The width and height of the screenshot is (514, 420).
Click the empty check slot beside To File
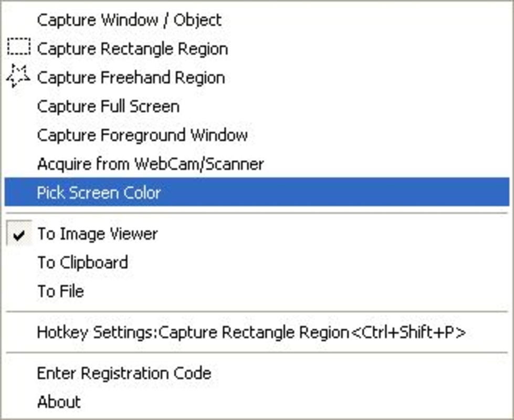(x=20, y=291)
